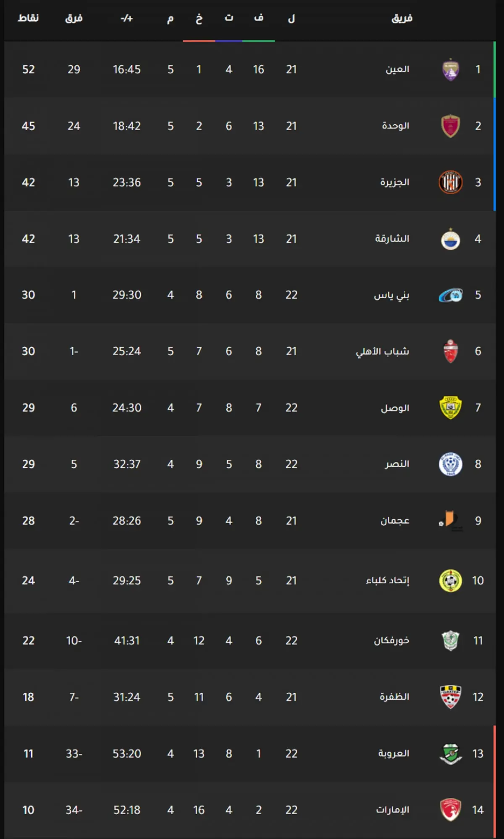
Task: Click the Al Wasl yellow badge
Action: [x=451, y=408]
